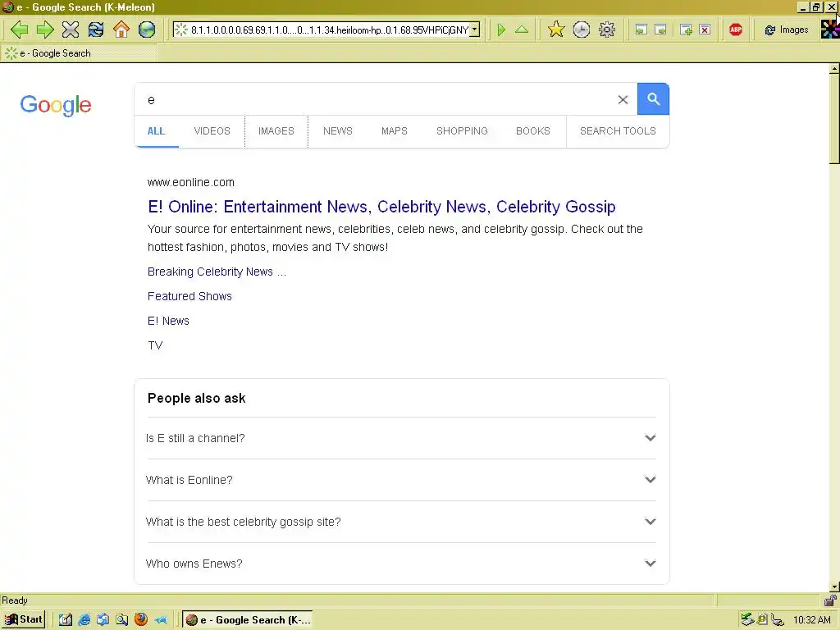Expand 'Is E still a channel?'
The width and height of the screenshot is (840, 630).
(402, 438)
